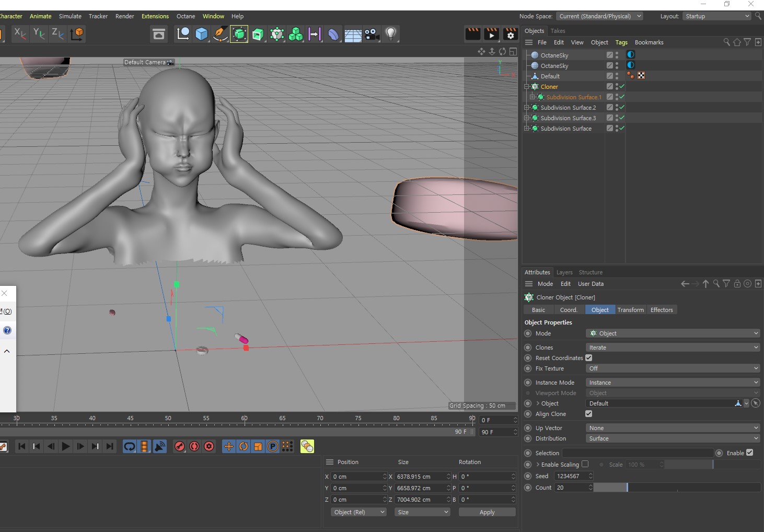
Task: Toggle Parameter keyframing P icon
Action: 273,446
